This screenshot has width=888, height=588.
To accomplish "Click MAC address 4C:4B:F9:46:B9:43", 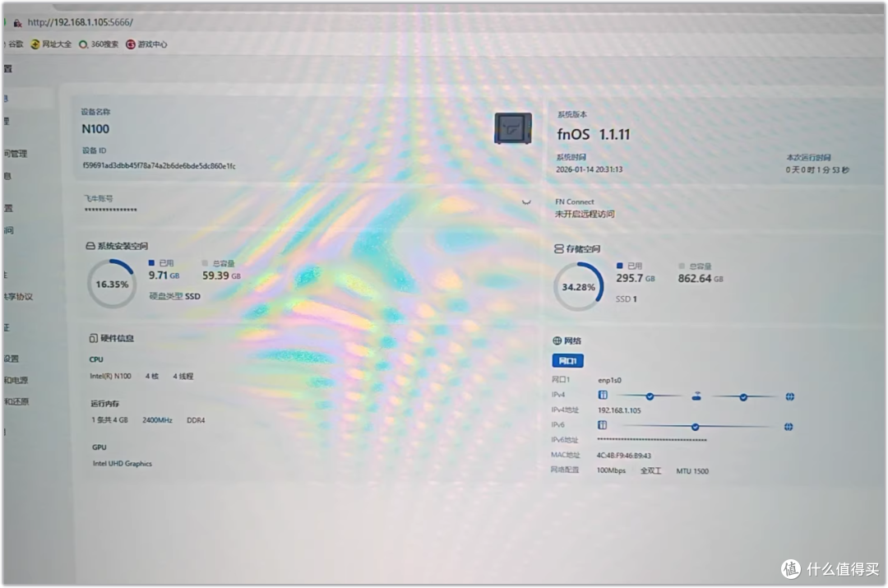I will coord(624,456).
